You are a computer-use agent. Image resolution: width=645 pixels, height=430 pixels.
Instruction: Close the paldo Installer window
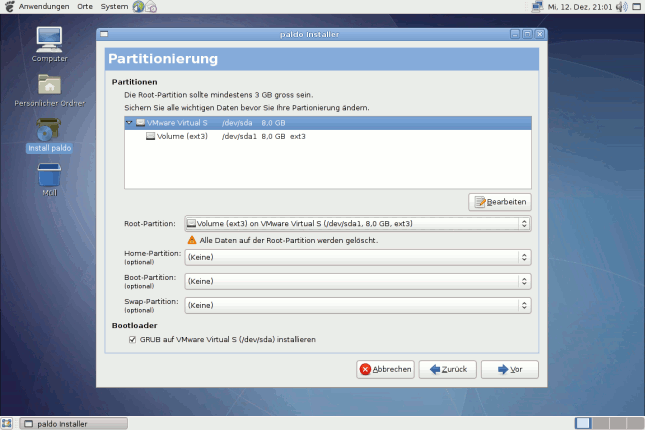[540, 34]
